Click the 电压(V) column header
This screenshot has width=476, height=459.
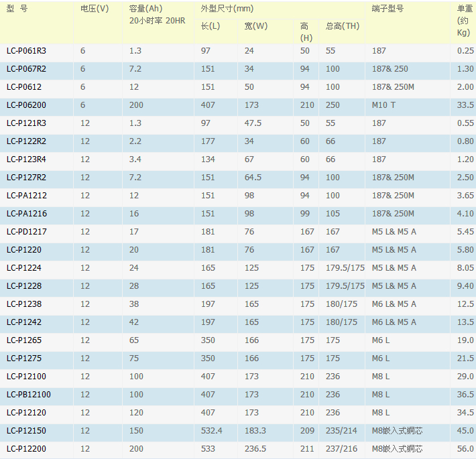[95, 9]
